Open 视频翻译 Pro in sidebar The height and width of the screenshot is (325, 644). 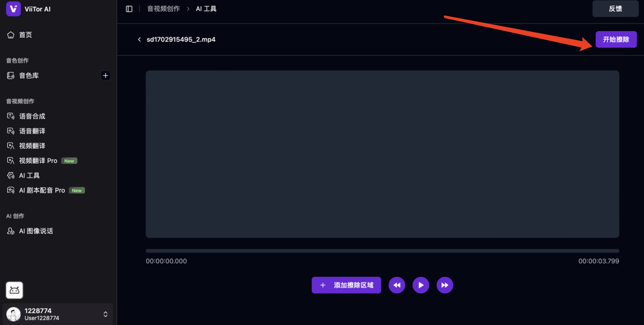(x=38, y=161)
